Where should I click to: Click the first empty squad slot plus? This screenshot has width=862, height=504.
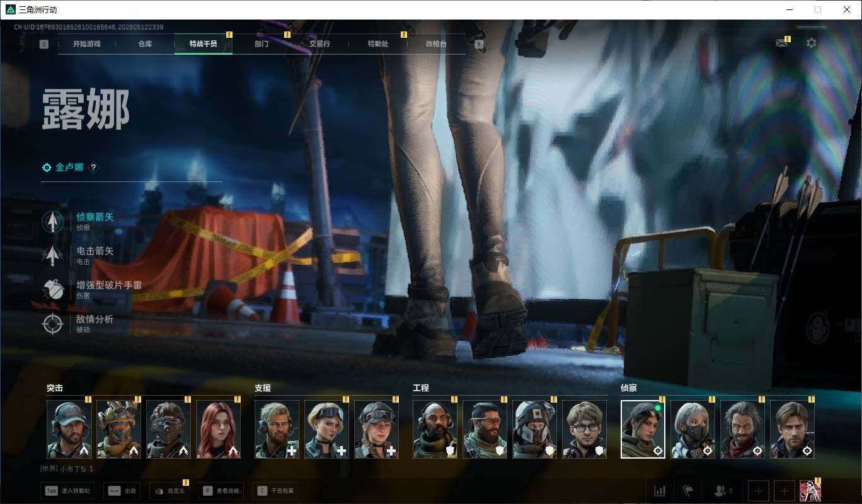tap(759, 491)
